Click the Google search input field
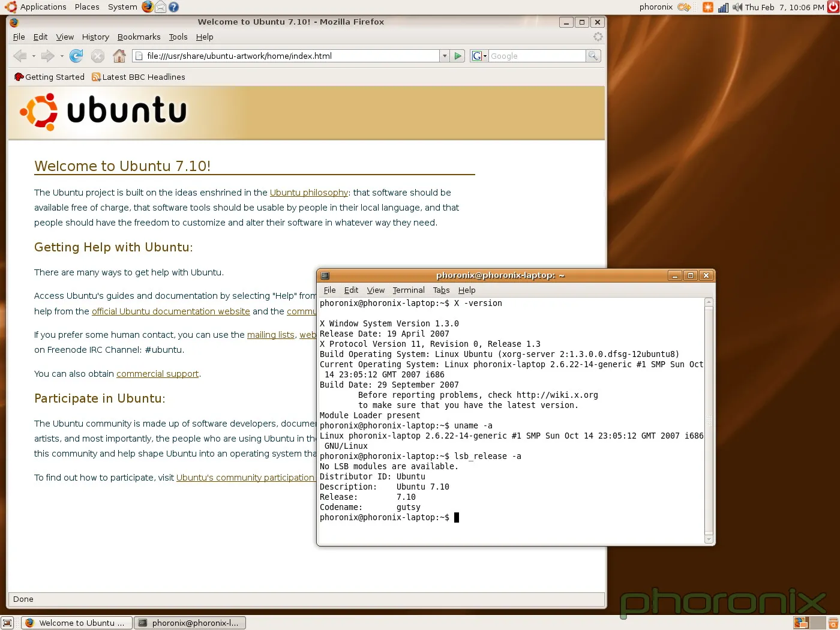Screen dimensions: 840x630 (x=537, y=56)
